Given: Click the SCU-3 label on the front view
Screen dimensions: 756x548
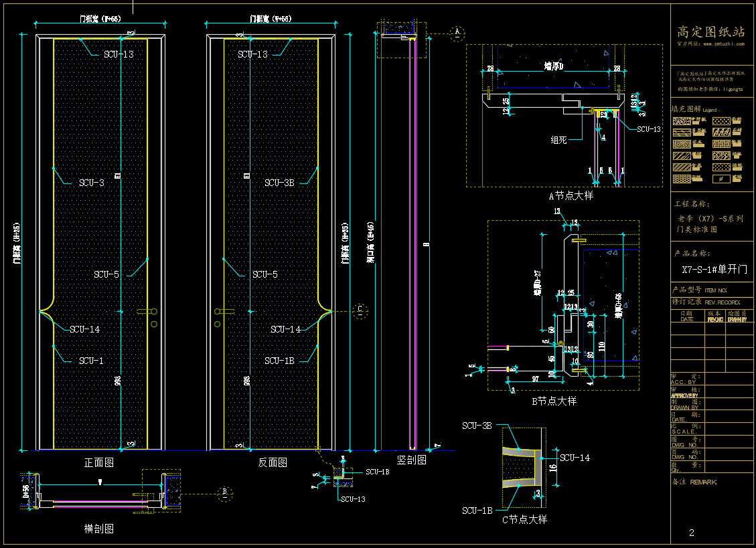Looking at the screenshot, I should coord(91,183).
